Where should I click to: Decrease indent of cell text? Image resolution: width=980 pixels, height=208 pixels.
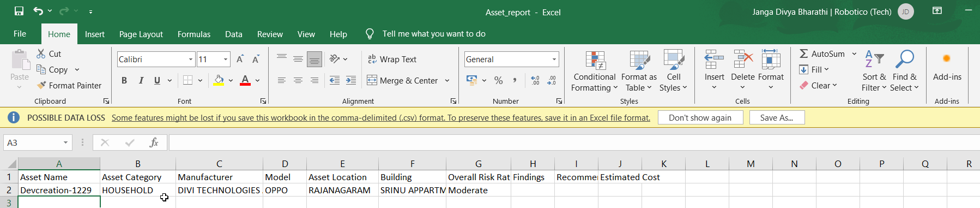(x=335, y=80)
